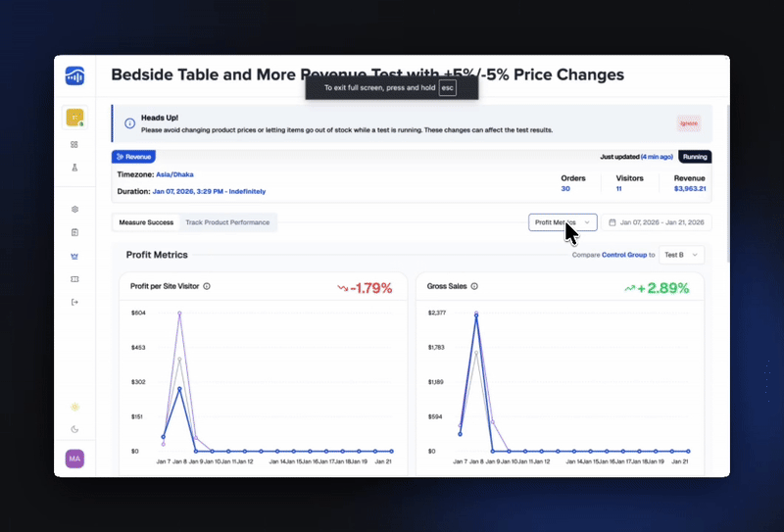Open the dashboard grid icon in sidebar
The image size is (784, 532).
[74, 144]
